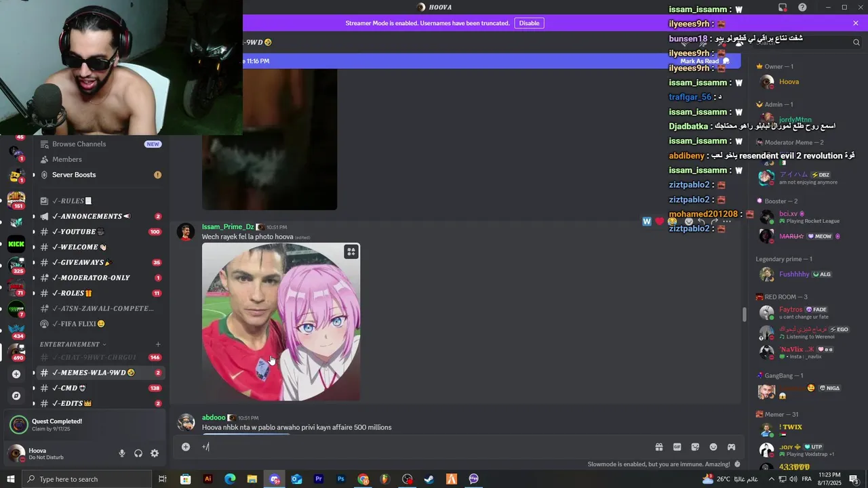Open Steam from taskbar
This screenshot has height=488, width=868.
coord(429,479)
